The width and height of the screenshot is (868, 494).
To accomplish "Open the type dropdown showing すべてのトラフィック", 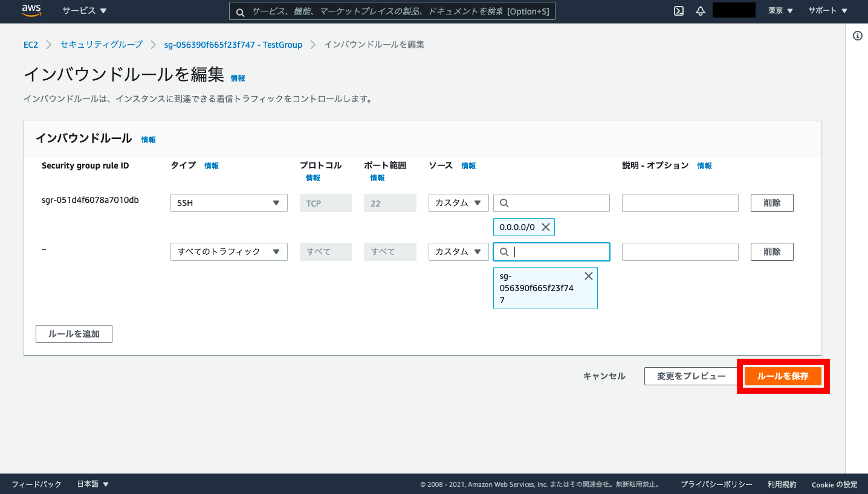I will point(229,251).
